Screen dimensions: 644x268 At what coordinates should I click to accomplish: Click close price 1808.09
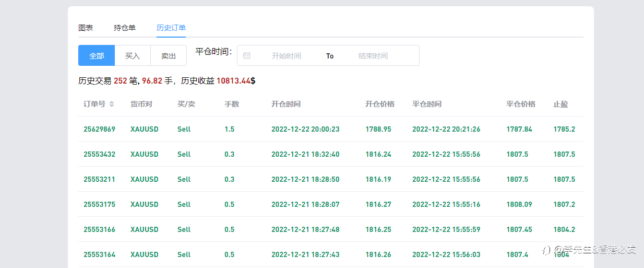(x=519, y=204)
